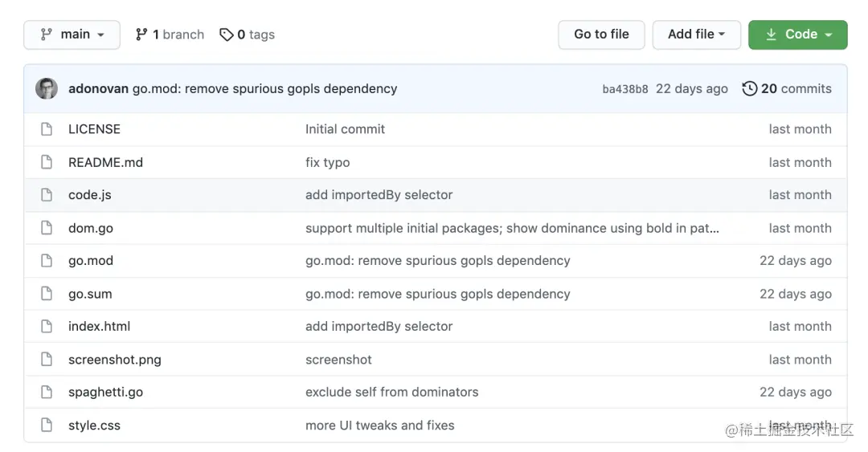Open the README.md file

pyautogui.click(x=105, y=162)
